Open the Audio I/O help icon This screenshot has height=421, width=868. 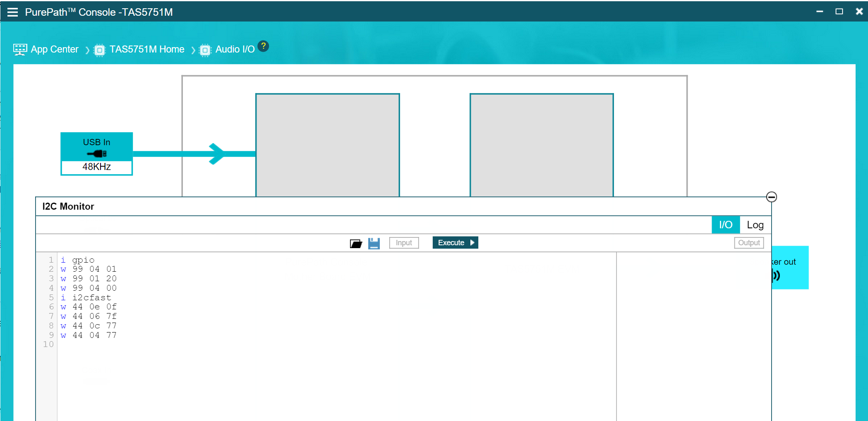pos(263,46)
